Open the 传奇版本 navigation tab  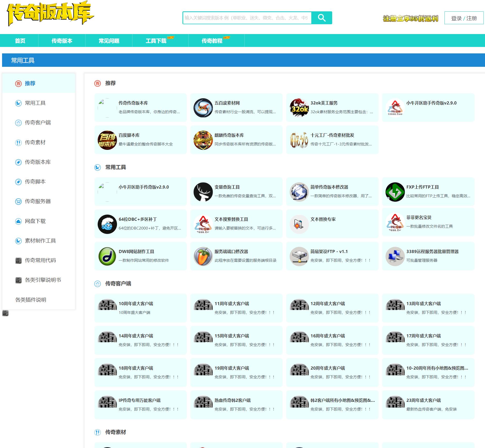coord(62,41)
